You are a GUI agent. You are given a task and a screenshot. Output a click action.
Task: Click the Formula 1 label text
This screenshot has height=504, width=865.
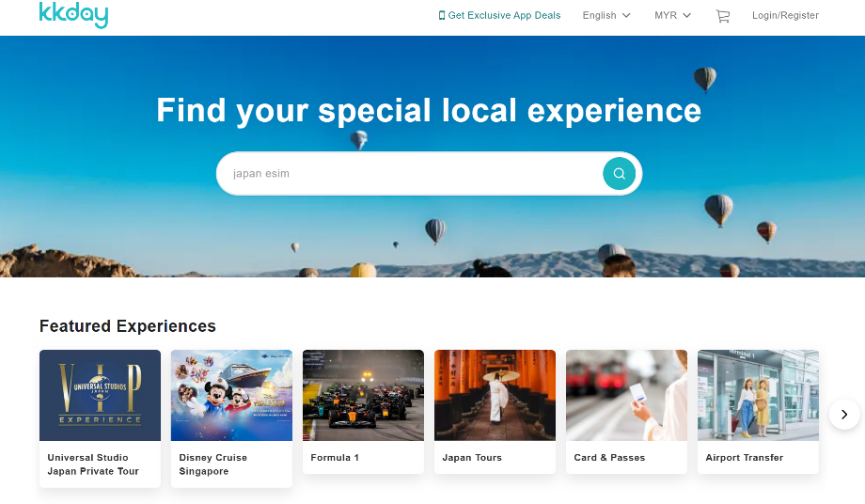coord(335,458)
